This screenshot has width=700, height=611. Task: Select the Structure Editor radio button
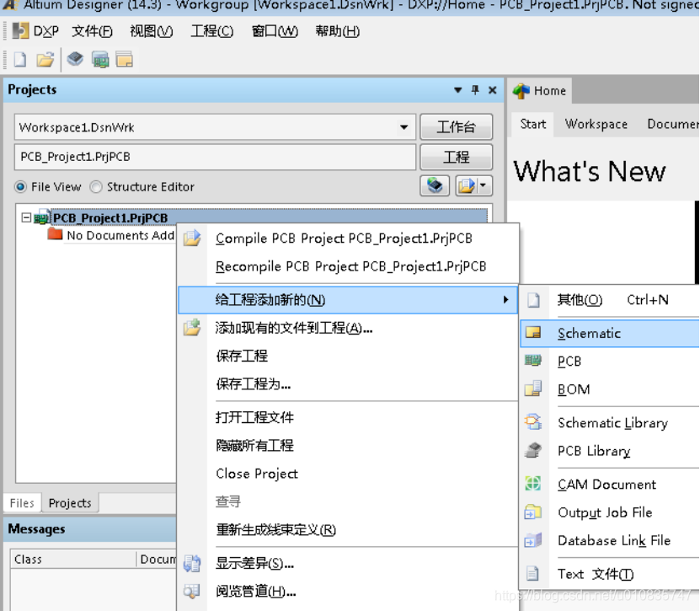(96, 187)
